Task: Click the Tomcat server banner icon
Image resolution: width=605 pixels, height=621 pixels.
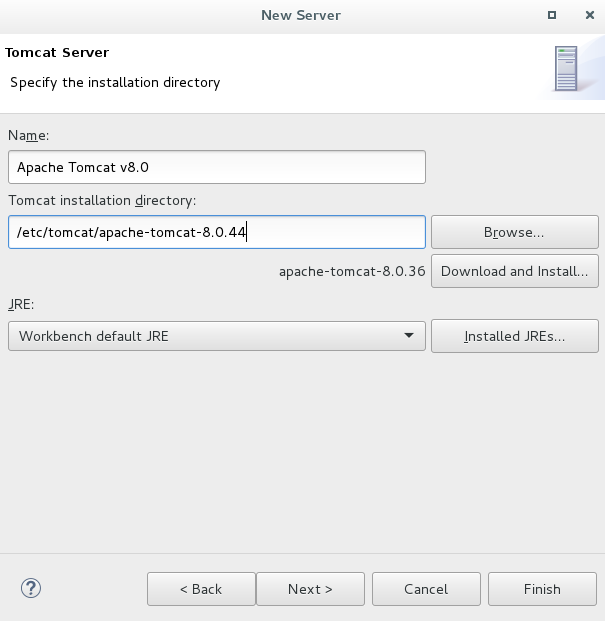Action: click(x=566, y=69)
